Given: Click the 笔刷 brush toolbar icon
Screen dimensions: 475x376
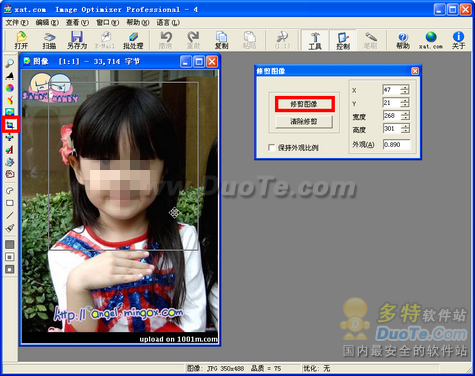Looking at the screenshot, I should pos(370,40).
